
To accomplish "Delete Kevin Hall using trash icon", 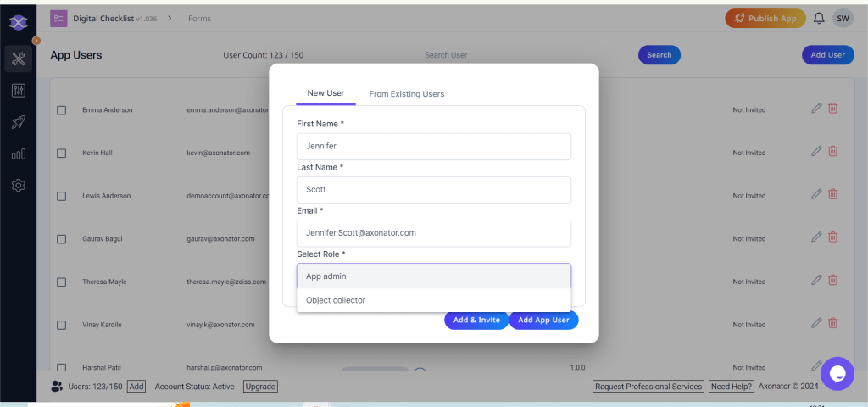I will 833,152.
